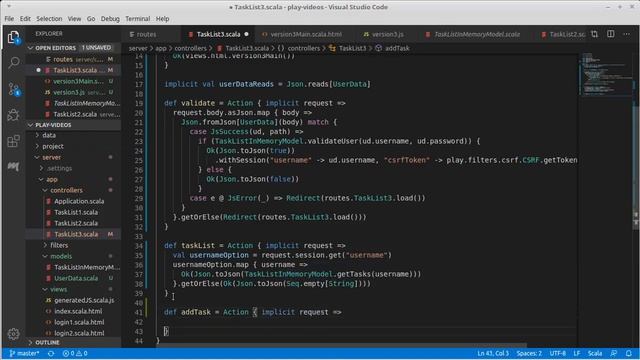Synchronize changes using status bar sync icon
The height and width of the screenshot is (360, 640).
click(x=51, y=353)
